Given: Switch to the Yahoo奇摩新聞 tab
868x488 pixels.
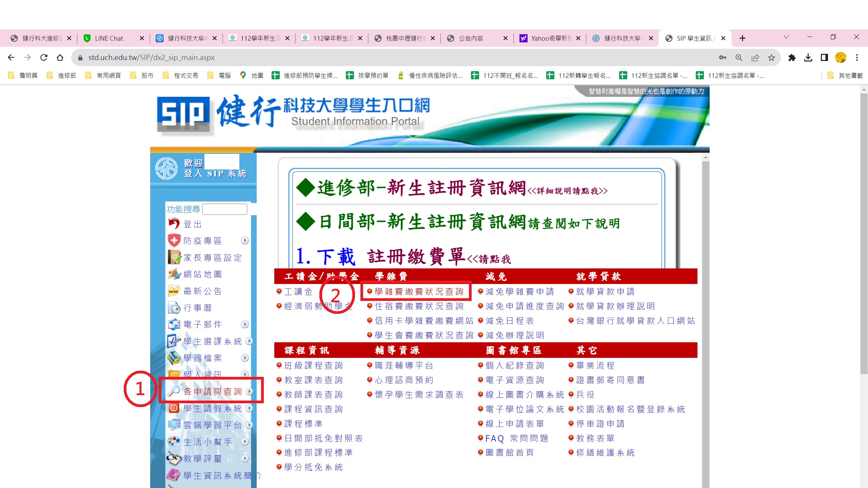Looking at the screenshot, I should pyautogui.click(x=550, y=38).
